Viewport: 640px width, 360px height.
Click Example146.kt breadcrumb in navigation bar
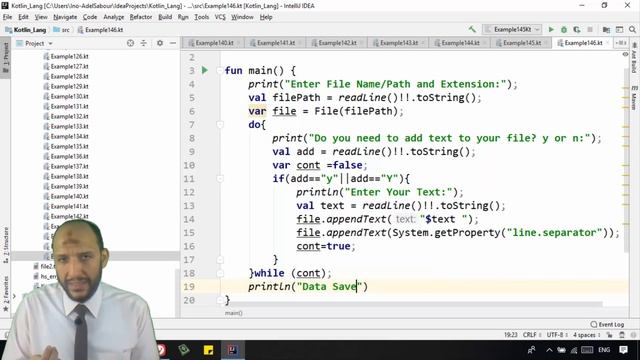point(100,30)
